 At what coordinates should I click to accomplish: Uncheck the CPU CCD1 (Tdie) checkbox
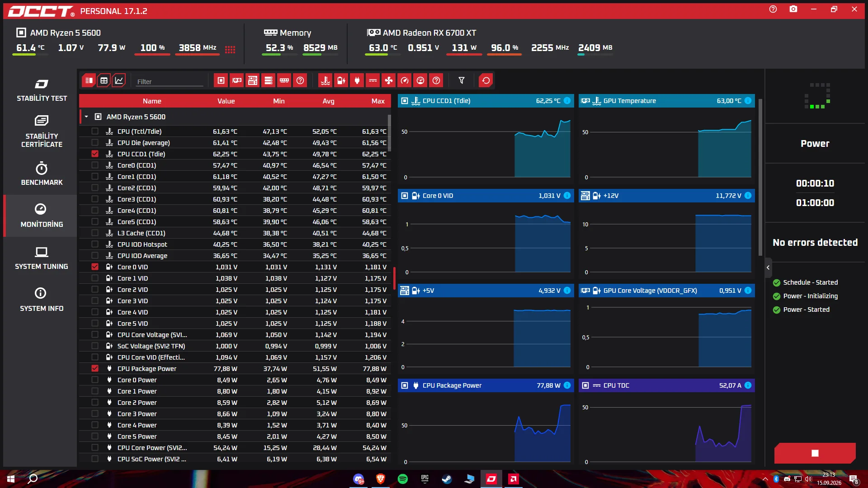coord(95,154)
